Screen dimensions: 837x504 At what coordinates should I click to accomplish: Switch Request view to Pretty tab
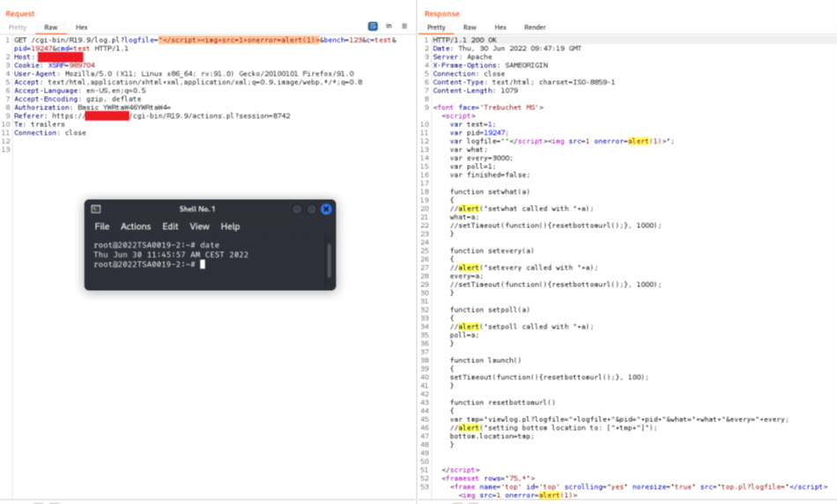pyautogui.click(x=17, y=27)
